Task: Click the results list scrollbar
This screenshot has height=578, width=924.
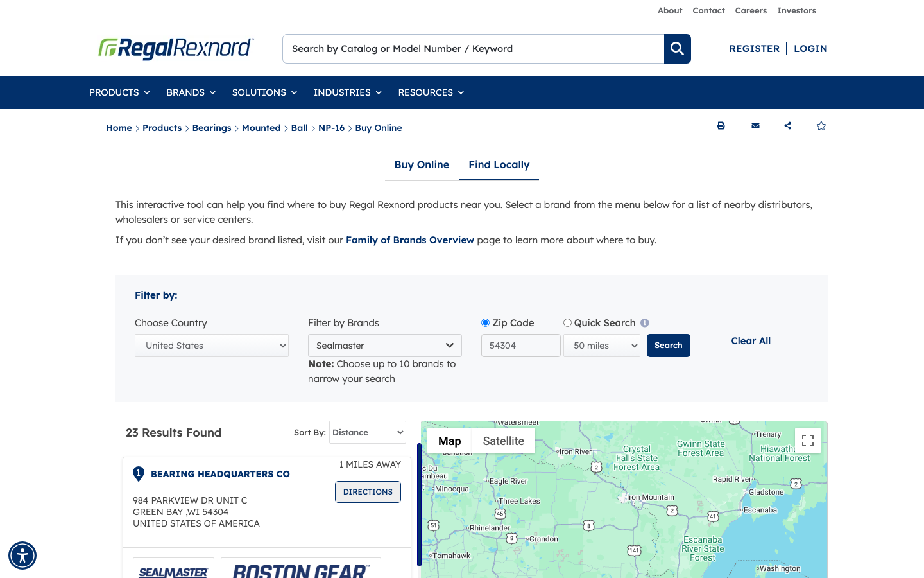Action: (419, 505)
